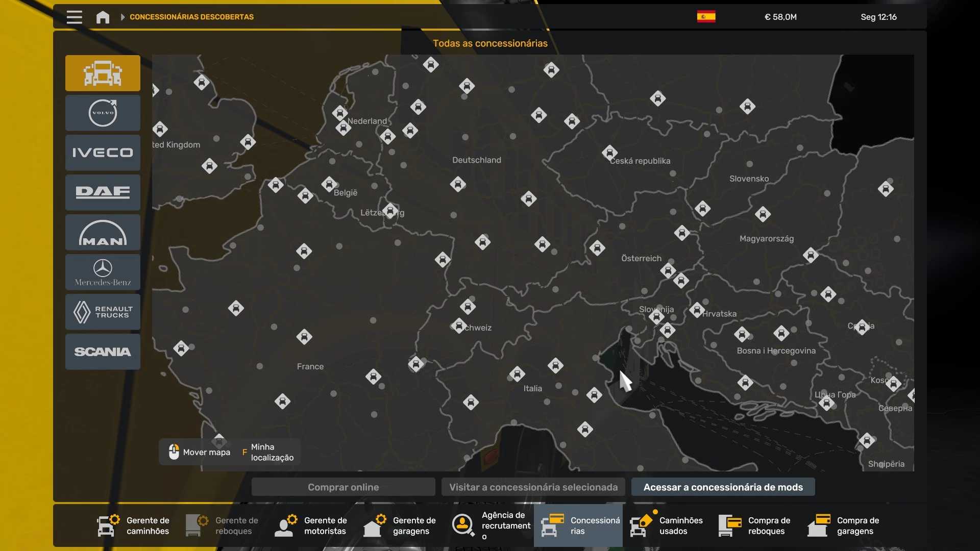The width and height of the screenshot is (980, 551).
Task: Select dealer marker directly above Kingdom label
Action: (x=160, y=129)
